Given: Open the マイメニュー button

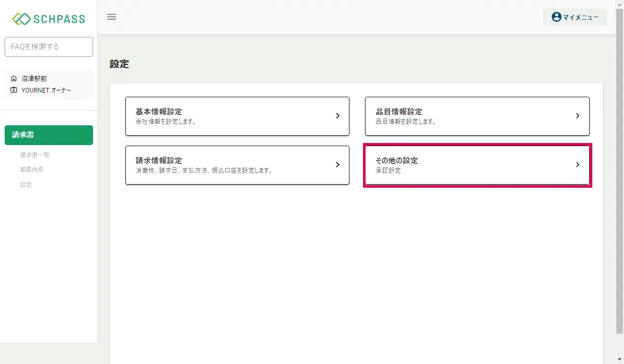Looking at the screenshot, I should pyautogui.click(x=575, y=17).
